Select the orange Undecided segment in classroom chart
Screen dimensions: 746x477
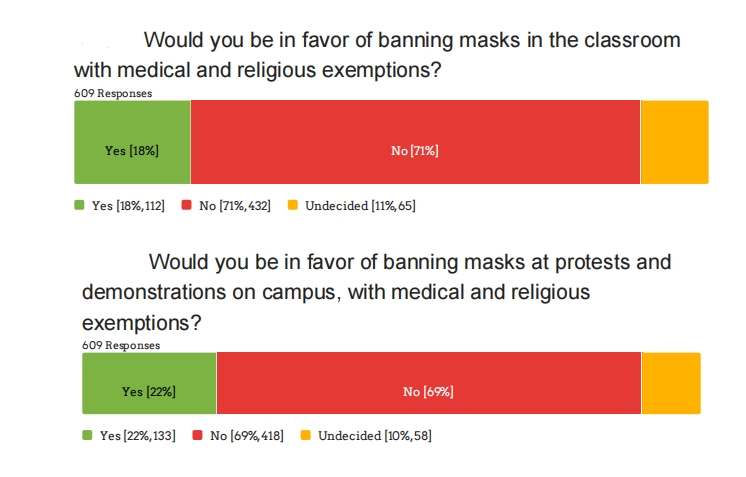tap(674, 142)
